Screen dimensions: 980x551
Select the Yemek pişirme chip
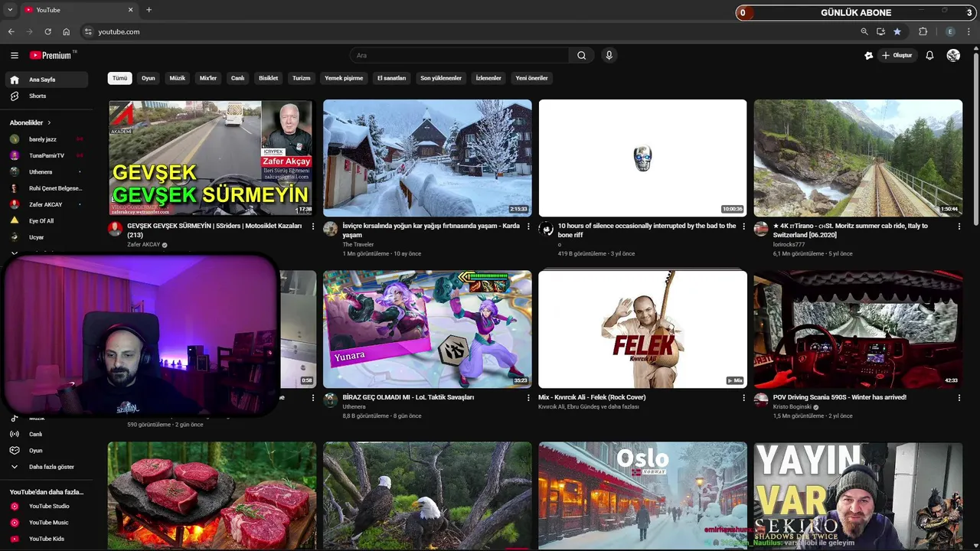tap(344, 78)
